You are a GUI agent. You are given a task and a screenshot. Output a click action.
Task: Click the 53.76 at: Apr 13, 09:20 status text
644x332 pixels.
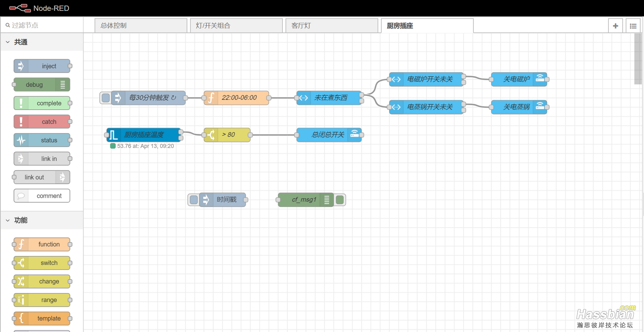point(145,146)
